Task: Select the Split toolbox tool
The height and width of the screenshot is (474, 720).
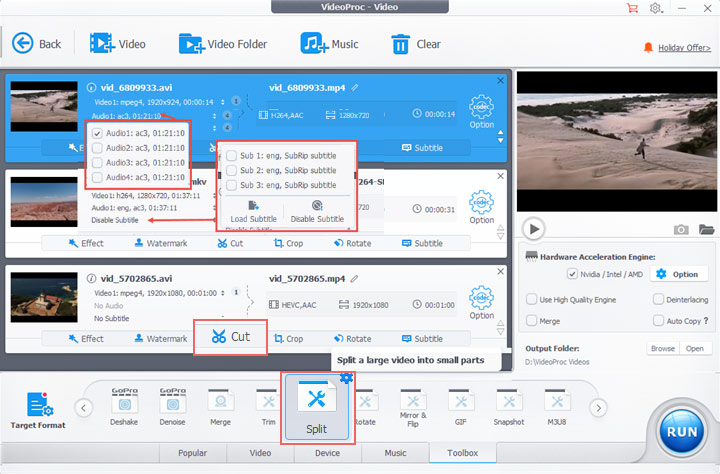Action: (317, 408)
